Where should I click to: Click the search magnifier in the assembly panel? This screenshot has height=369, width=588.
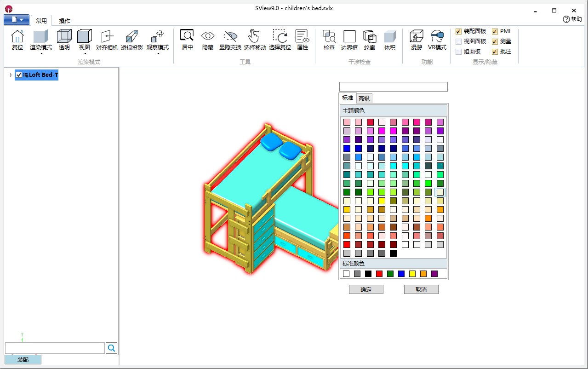(111, 348)
